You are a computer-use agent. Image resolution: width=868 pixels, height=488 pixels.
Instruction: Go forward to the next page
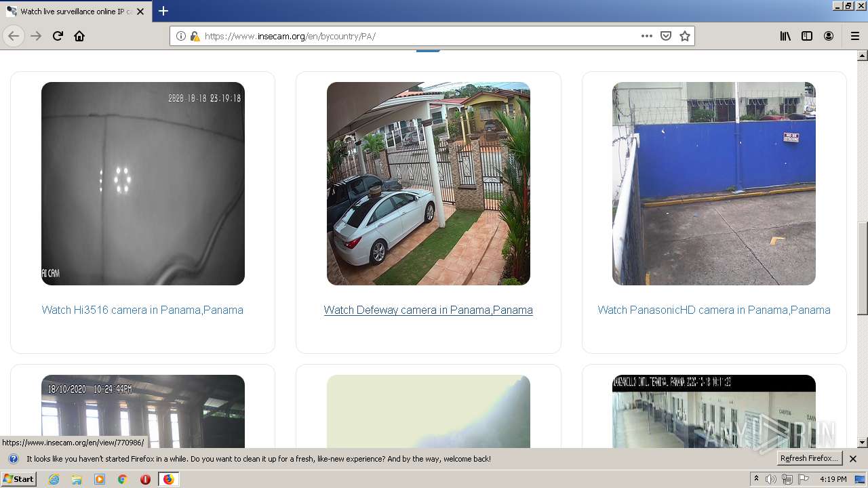pos(36,36)
